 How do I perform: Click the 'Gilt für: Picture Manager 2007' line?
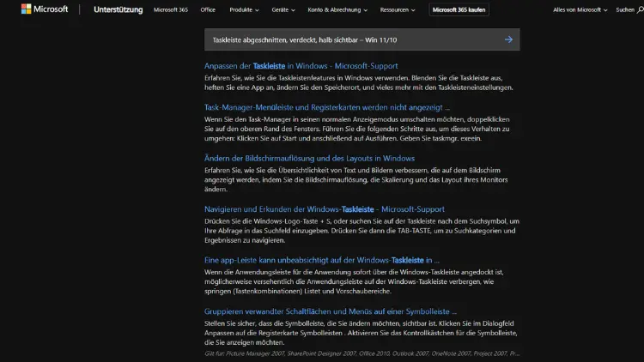coord(361,353)
